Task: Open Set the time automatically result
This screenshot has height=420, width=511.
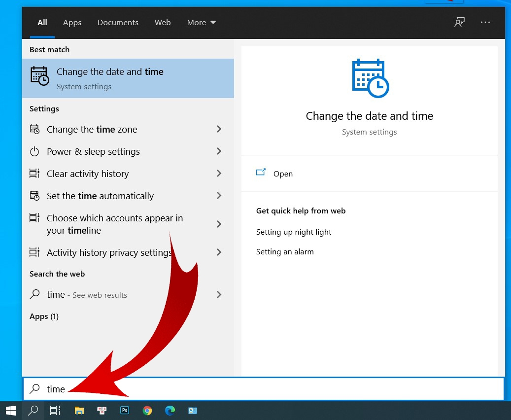Action: tap(128, 196)
